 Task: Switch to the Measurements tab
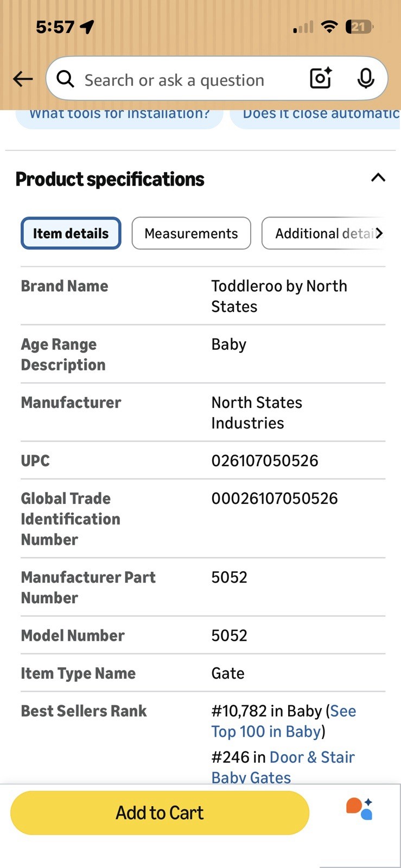coord(191,233)
